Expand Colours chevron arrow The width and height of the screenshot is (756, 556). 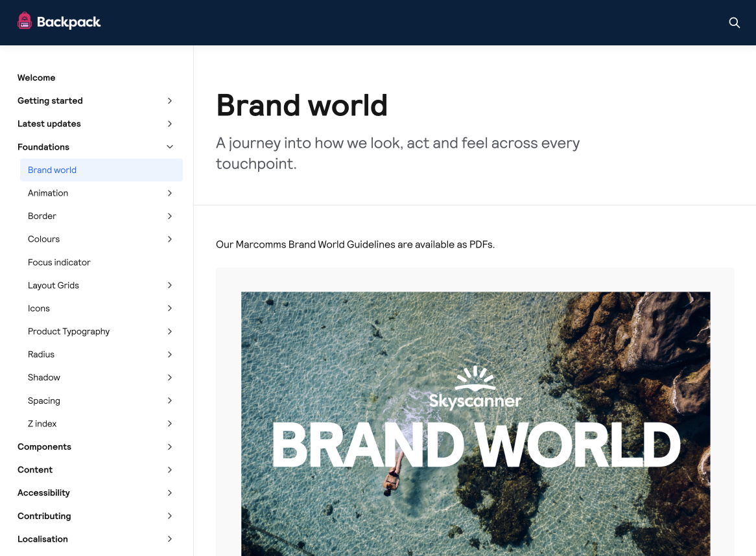[170, 239]
